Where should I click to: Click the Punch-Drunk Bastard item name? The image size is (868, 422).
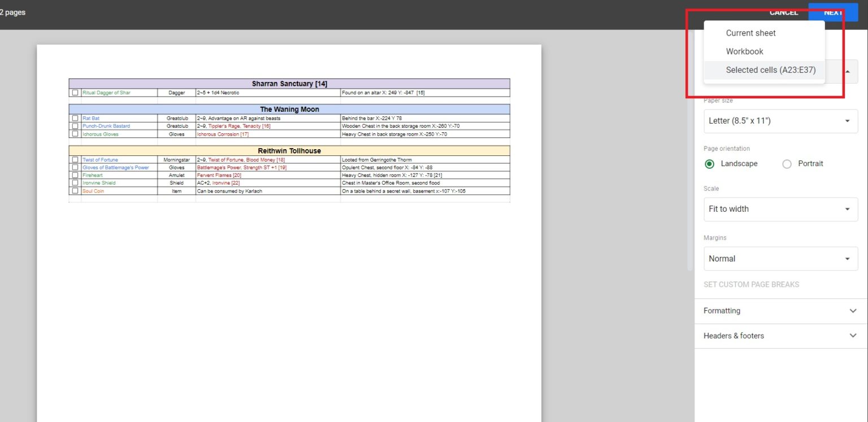click(x=106, y=126)
